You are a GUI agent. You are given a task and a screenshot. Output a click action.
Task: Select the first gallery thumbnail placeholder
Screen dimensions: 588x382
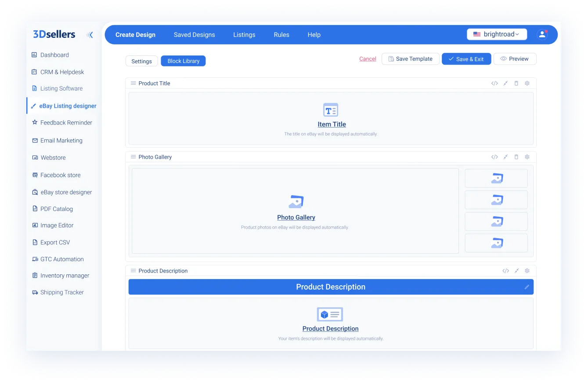tap(496, 178)
